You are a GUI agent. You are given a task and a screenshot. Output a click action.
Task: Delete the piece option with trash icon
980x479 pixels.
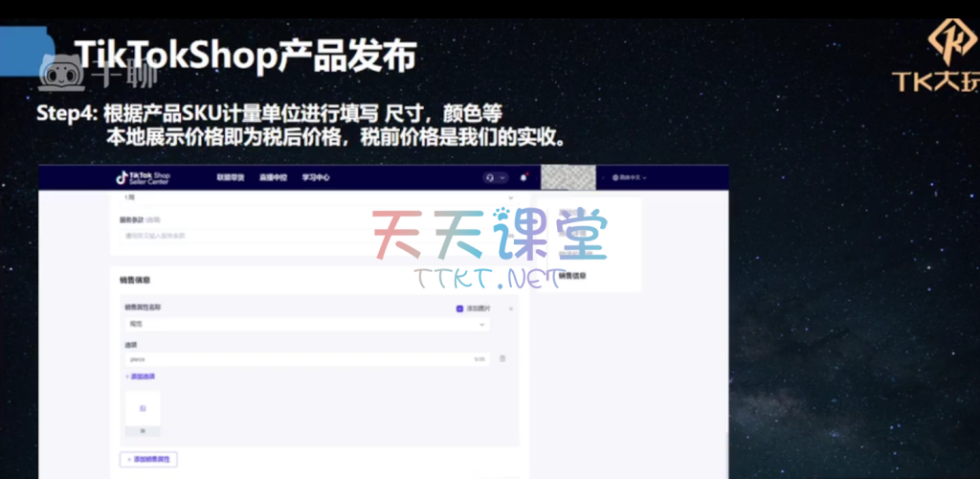click(502, 359)
